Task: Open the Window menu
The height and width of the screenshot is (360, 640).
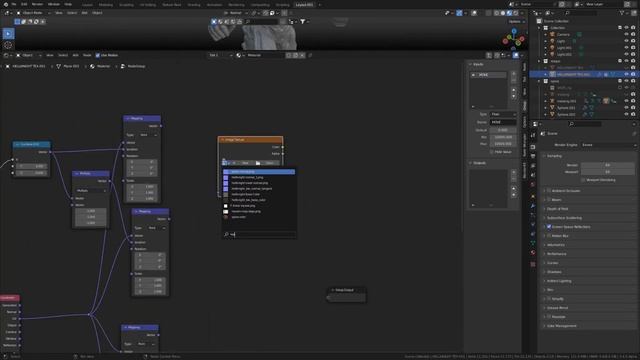Action: [53, 4]
